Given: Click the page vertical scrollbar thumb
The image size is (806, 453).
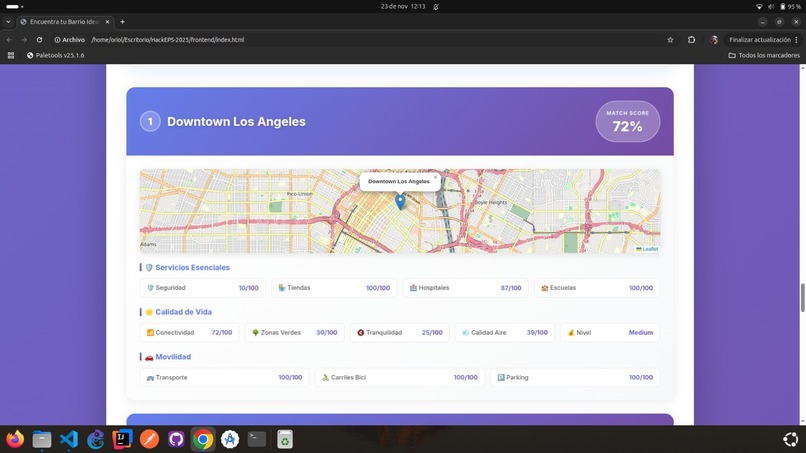Looking at the screenshot, I should click(802, 297).
